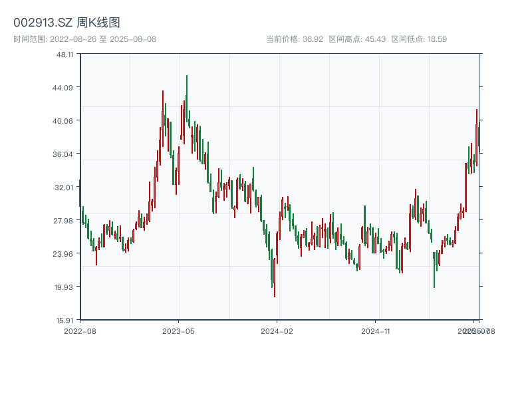
Task: Click the current price label 当前价格: 36.92
Action: tap(295, 39)
